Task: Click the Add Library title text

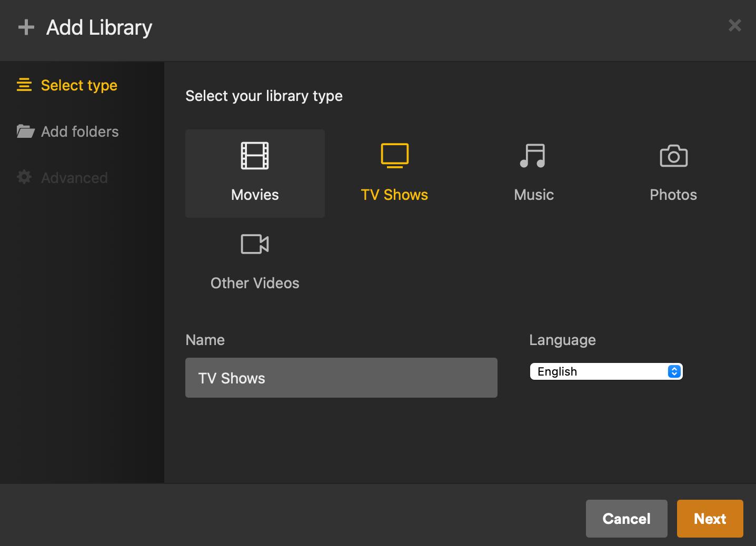Action: coord(99,27)
